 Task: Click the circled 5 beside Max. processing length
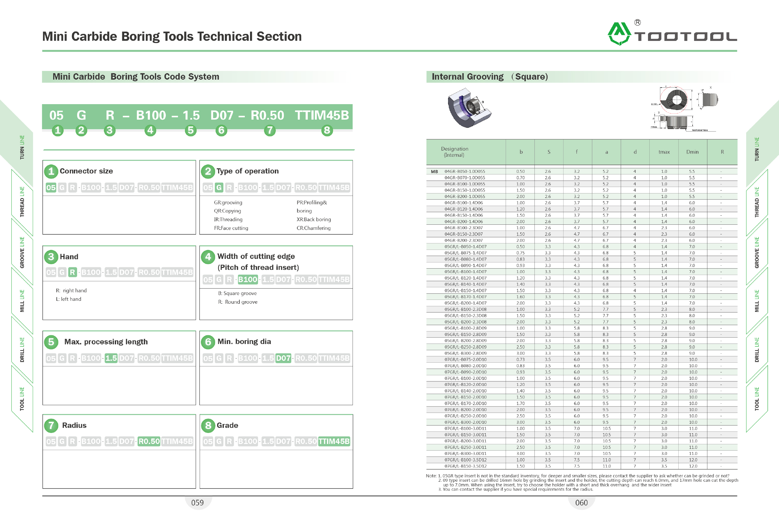coord(51,342)
